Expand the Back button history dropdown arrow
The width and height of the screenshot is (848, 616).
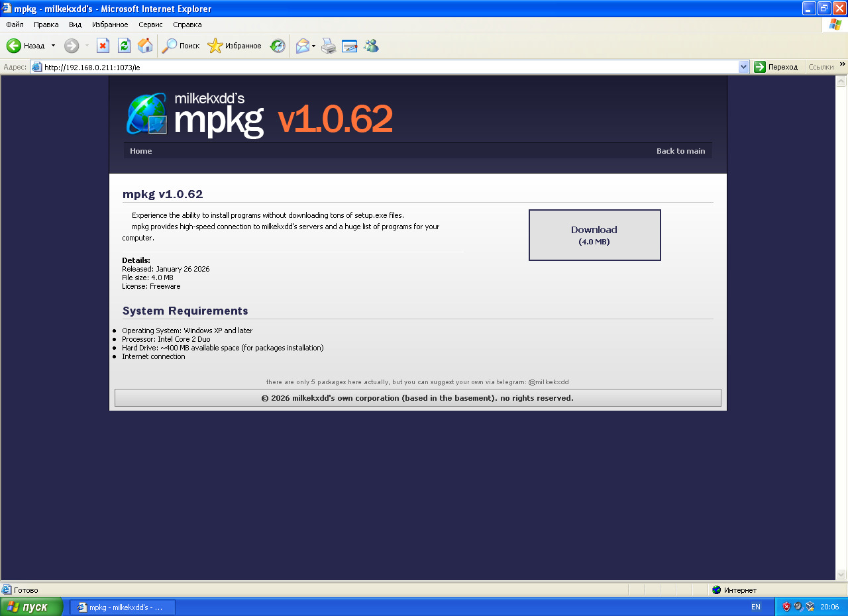(53, 46)
